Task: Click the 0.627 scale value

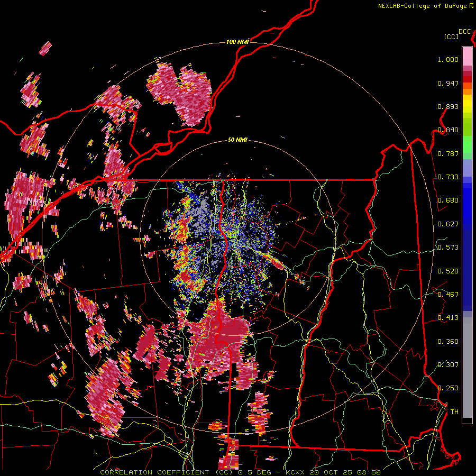Action: click(x=448, y=224)
